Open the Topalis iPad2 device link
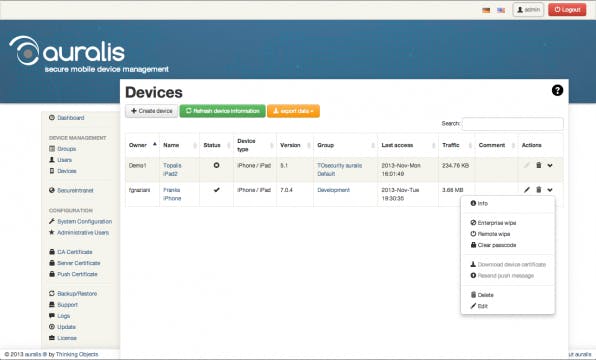 (x=172, y=170)
